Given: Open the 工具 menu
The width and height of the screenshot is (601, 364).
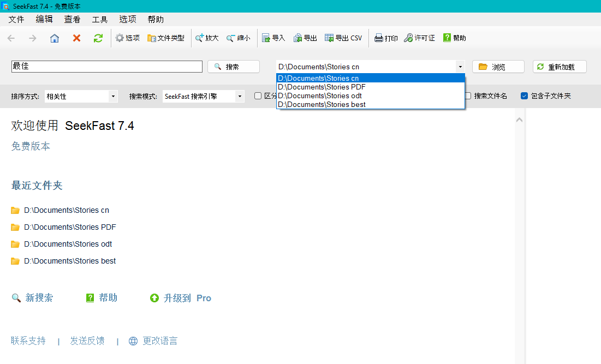Looking at the screenshot, I should 100,19.
